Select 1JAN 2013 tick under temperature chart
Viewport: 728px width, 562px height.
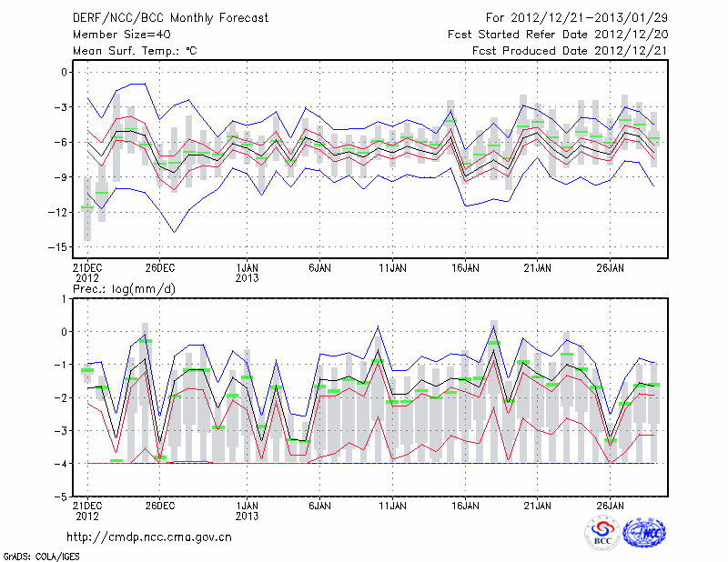click(247, 273)
